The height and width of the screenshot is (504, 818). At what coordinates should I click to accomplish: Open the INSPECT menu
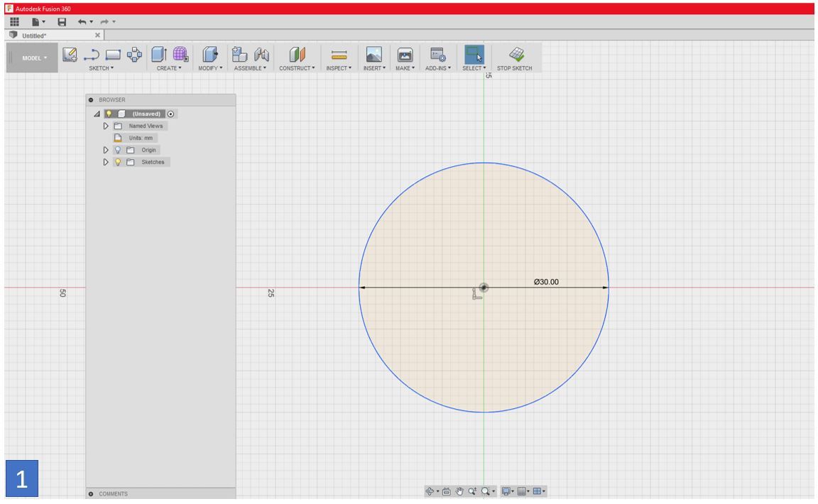pos(339,68)
